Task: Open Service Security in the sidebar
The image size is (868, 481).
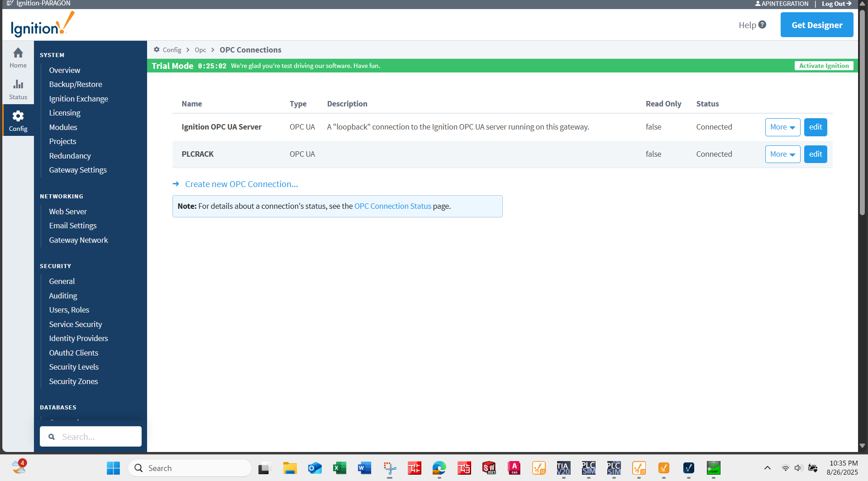Action: [76, 324]
